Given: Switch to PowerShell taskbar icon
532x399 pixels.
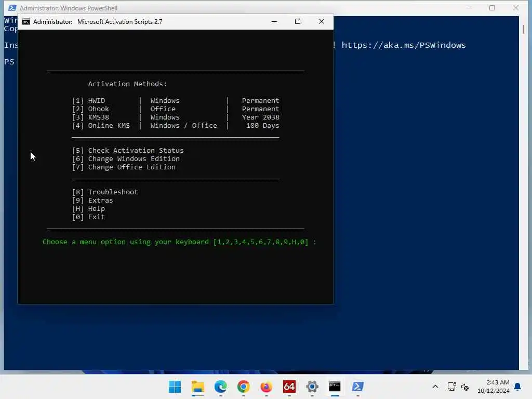Looking at the screenshot, I should tap(357, 387).
